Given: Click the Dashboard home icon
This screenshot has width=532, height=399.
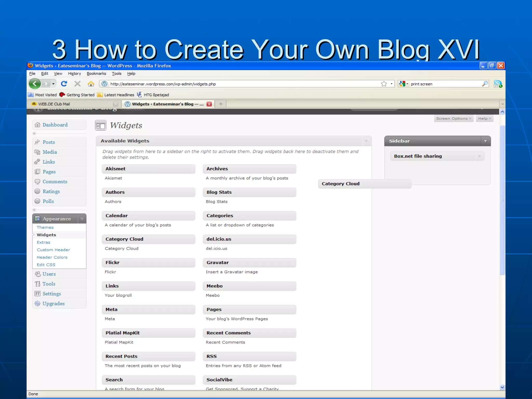Looking at the screenshot, I should click(37, 125).
